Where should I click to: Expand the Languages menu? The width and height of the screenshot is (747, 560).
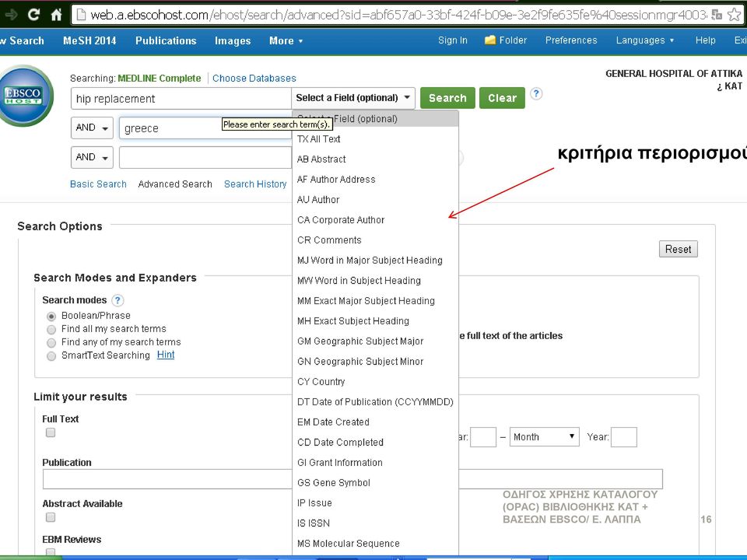645,40
